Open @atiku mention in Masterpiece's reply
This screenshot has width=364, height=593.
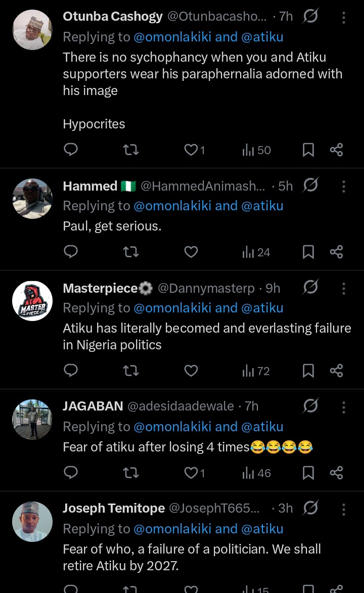[x=262, y=308]
